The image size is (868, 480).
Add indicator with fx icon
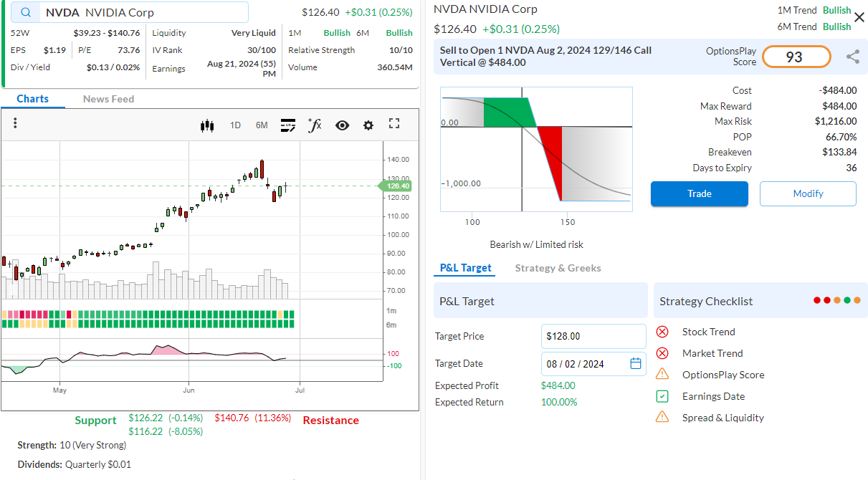[x=315, y=125]
